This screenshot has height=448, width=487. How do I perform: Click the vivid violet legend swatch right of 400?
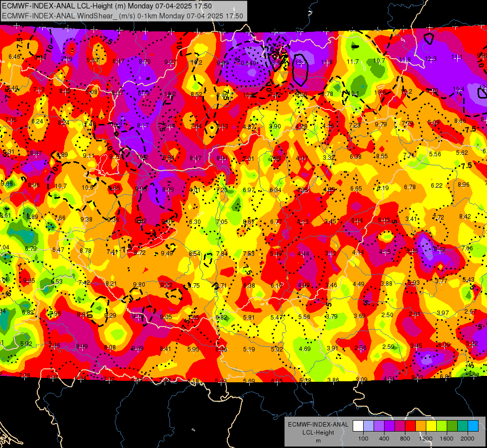coord(390,426)
